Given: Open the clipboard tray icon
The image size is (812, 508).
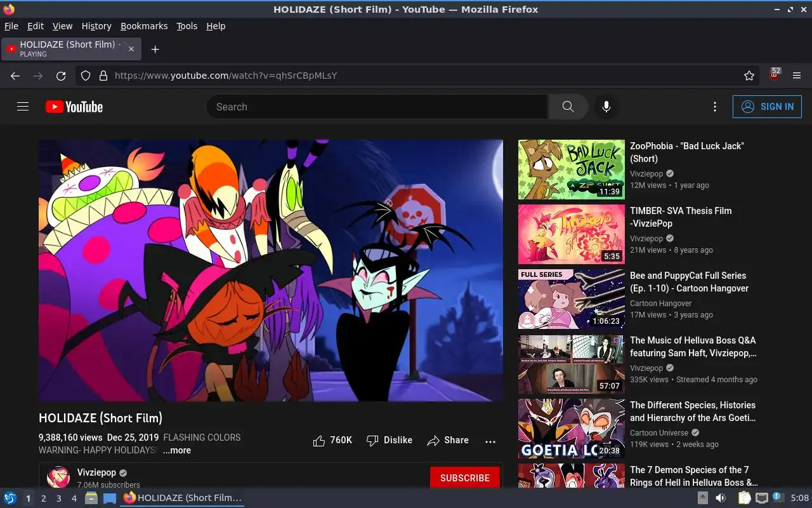Looking at the screenshot, I should pyautogui.click(x=745, y=498).
